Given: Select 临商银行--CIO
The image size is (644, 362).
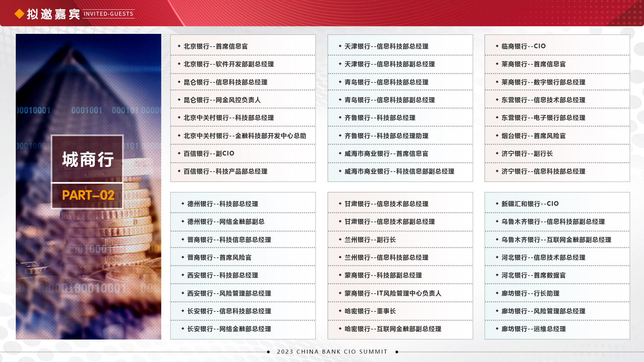Looking at the screenshot, I should [524, 46].
